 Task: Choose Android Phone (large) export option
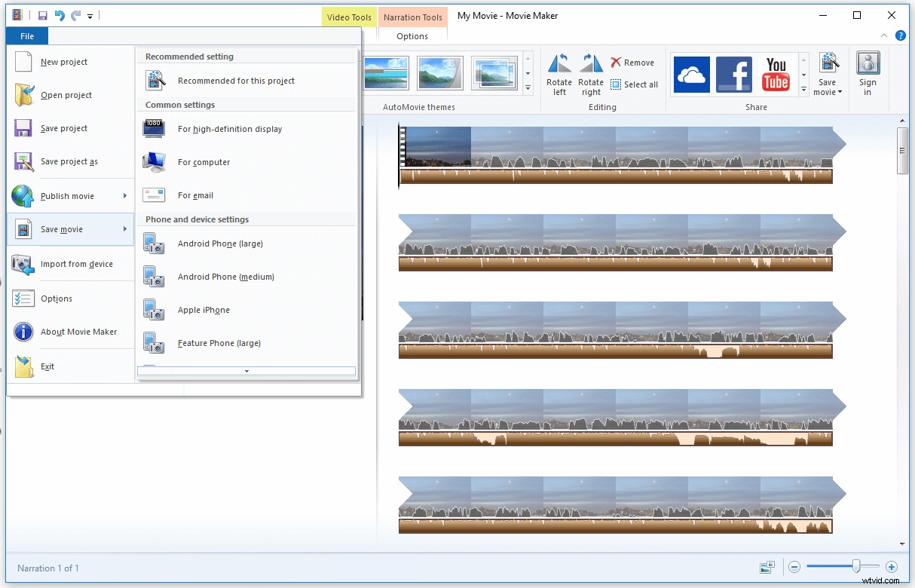click(x=221, y=243)
